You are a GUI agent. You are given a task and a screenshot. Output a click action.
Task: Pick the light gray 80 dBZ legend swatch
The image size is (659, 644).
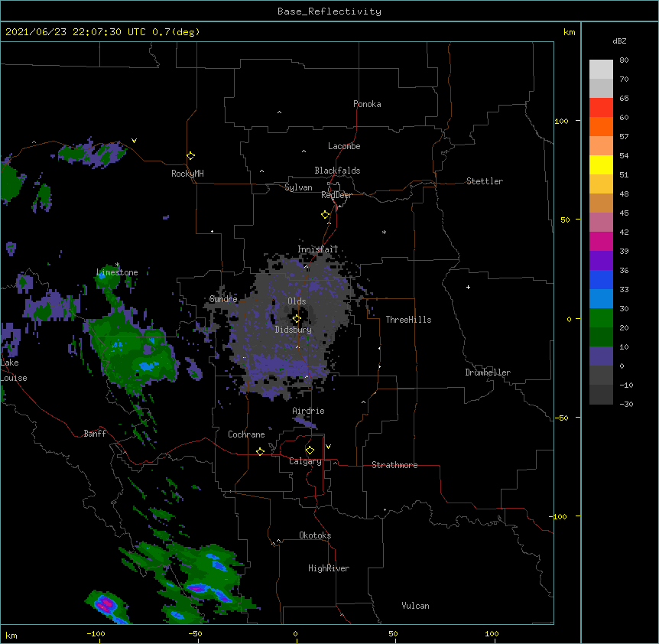(x=601, y=69)
